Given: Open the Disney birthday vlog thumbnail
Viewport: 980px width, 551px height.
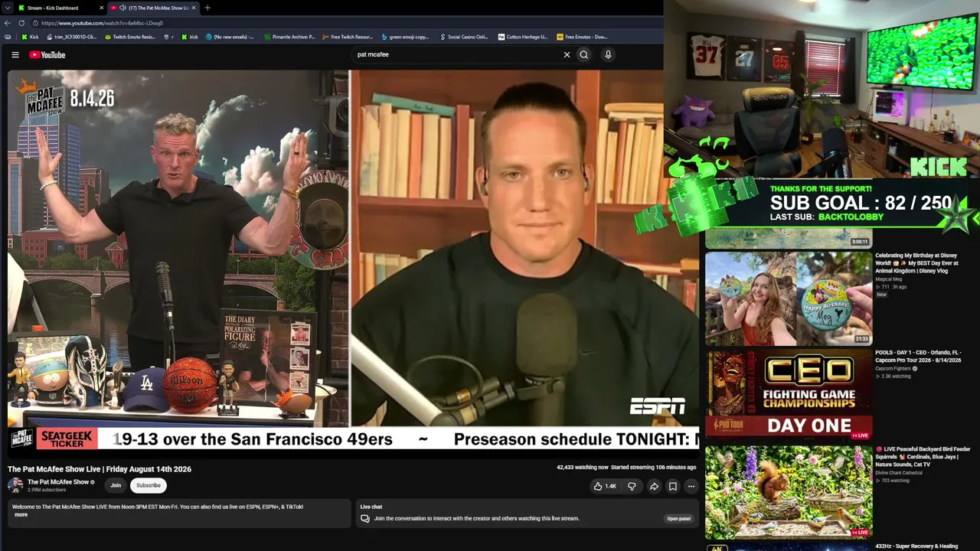Looking at the screenshot, I should [x=789, y=298].
